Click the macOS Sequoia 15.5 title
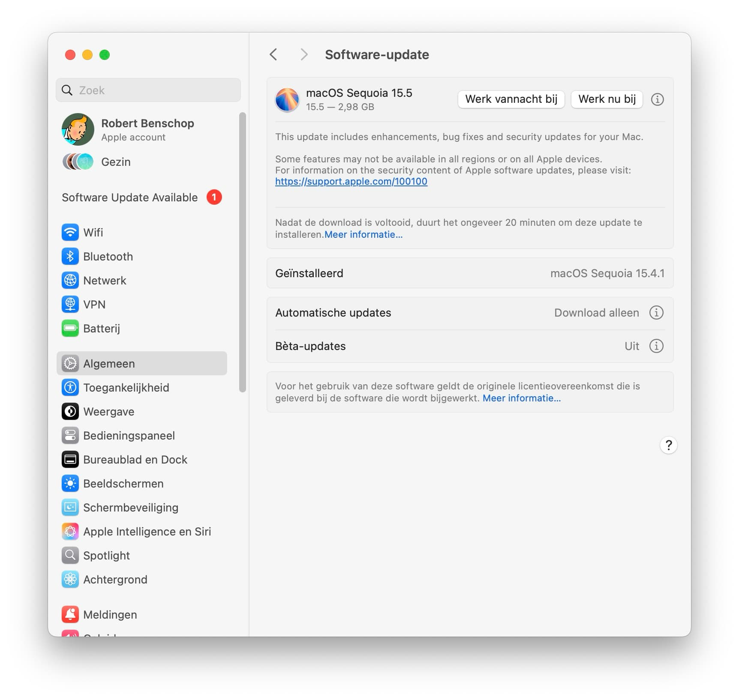Screen dimensions: 739x700 click(359, 93)
